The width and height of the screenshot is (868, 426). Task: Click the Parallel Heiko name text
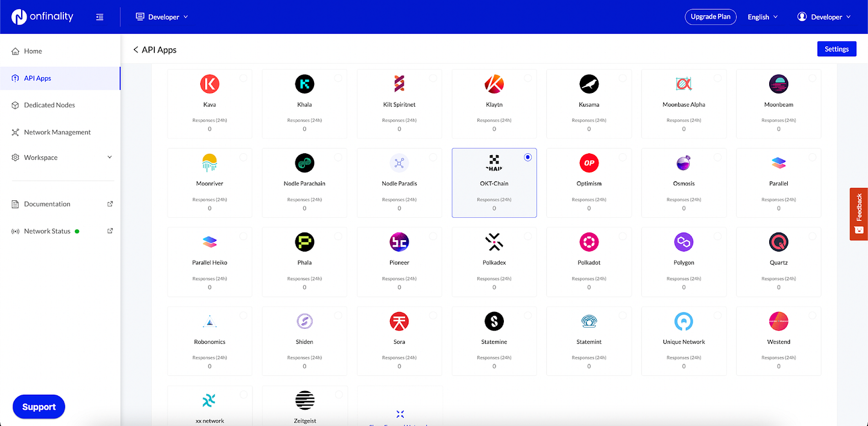point(210,262)
